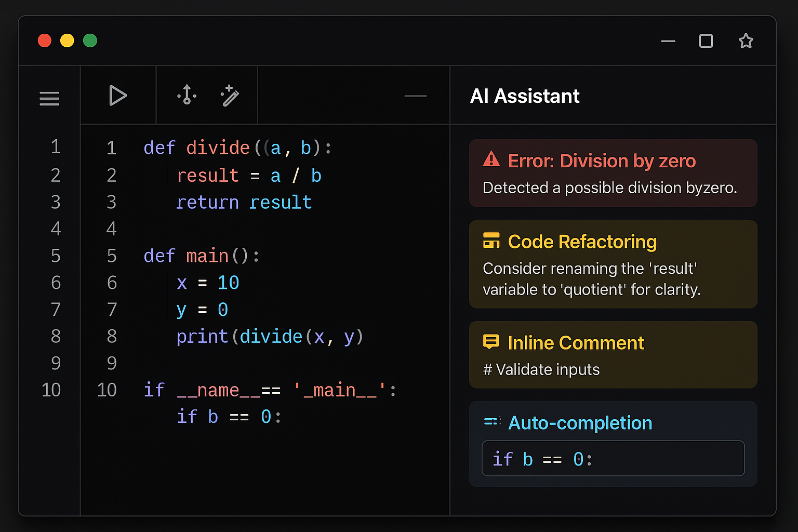
Task: Click outer gutter line number 10
Action: (51, 390)
